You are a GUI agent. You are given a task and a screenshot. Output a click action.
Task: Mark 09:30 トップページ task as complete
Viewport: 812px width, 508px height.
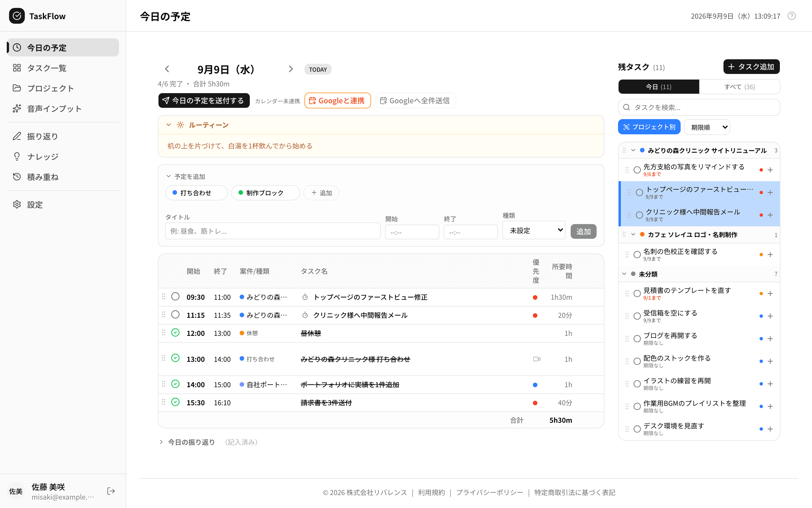[175, 296]
